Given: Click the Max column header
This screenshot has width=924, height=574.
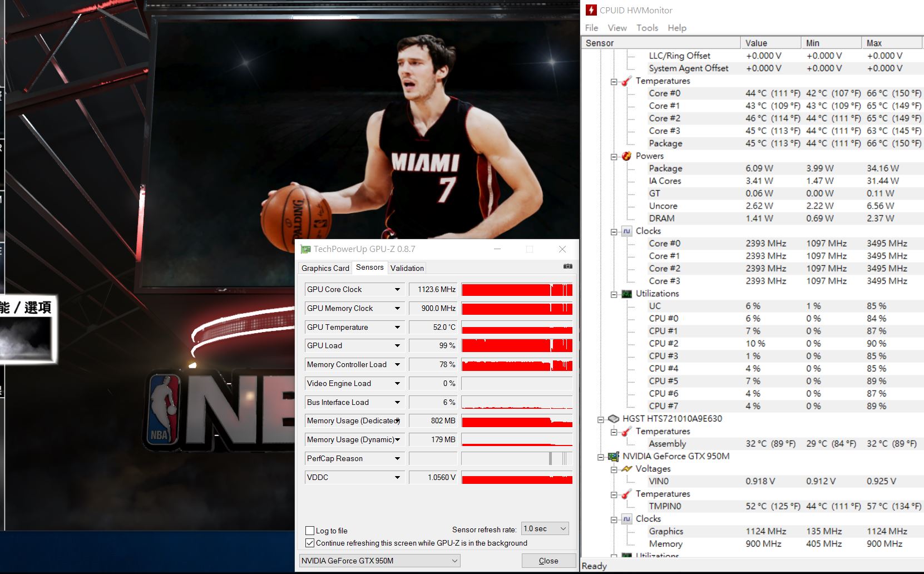Looking at the screenshot, I should (892, 43).
